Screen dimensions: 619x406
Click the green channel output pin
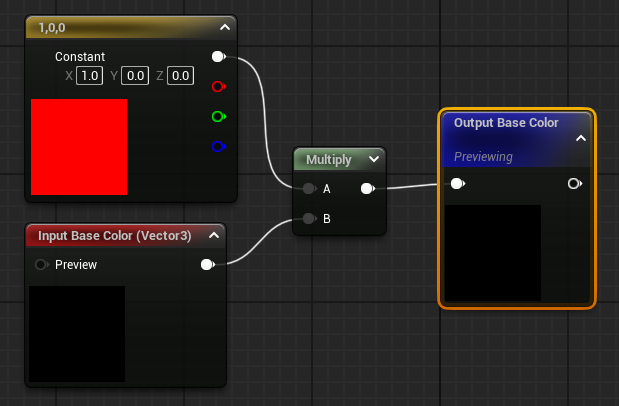click(x=218, y=117)
